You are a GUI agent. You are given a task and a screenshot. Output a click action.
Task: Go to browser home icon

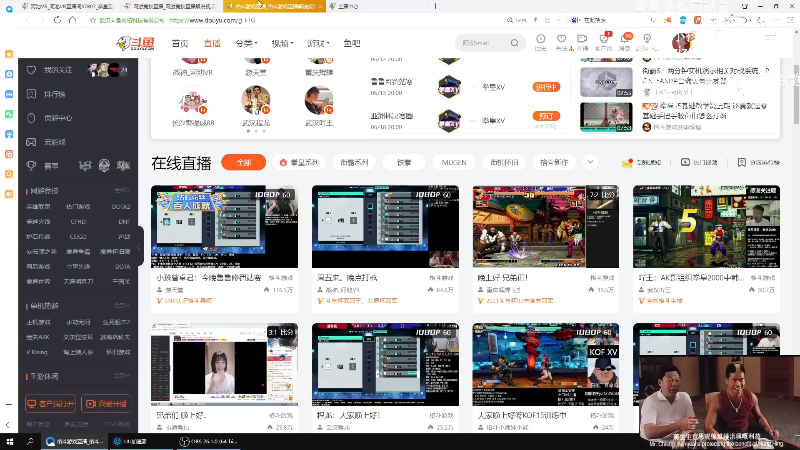(72, 20)
